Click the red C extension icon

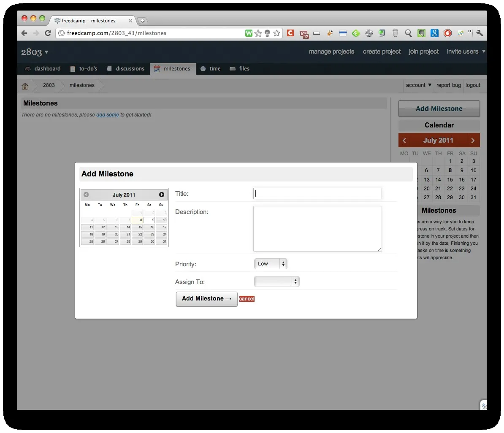(290, 33)
